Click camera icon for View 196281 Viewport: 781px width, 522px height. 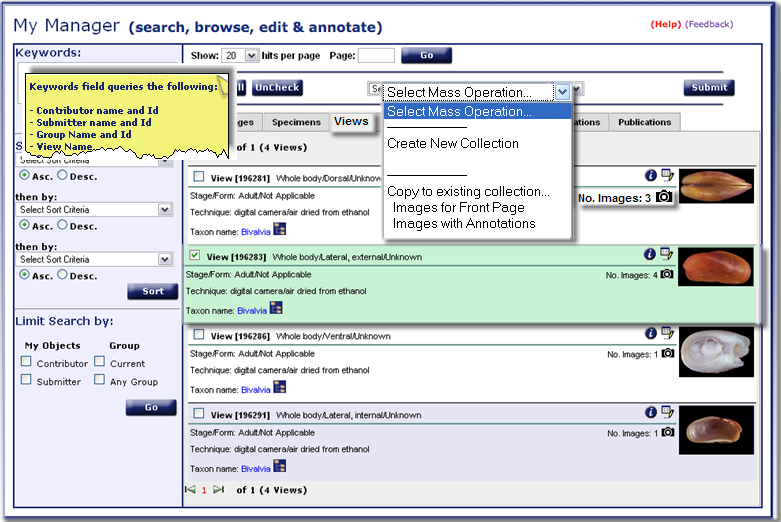(x=664, y=198)
